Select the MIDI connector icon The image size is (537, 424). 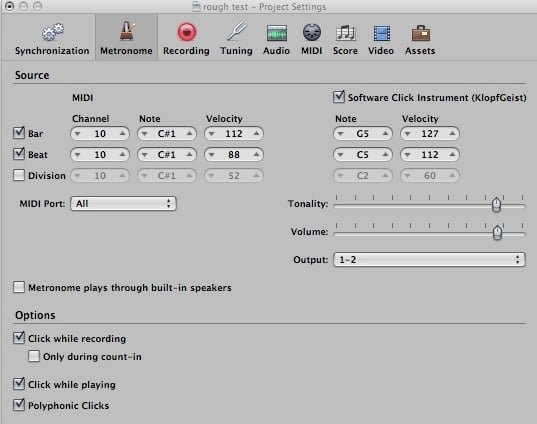point(312,33)
